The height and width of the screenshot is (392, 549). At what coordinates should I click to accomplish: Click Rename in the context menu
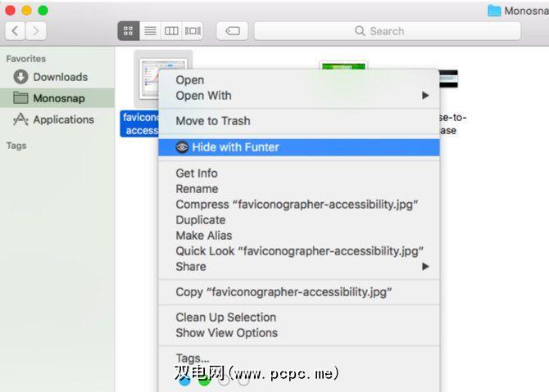197,189
